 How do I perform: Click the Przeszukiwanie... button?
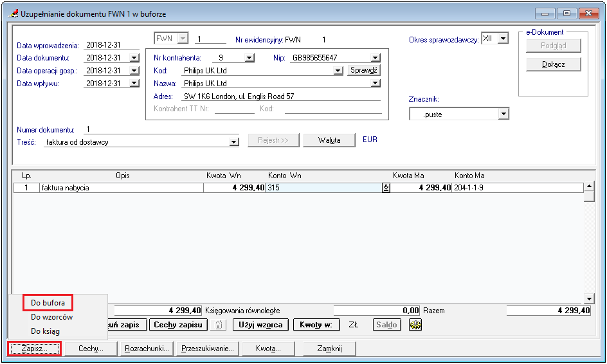[208, 349]
